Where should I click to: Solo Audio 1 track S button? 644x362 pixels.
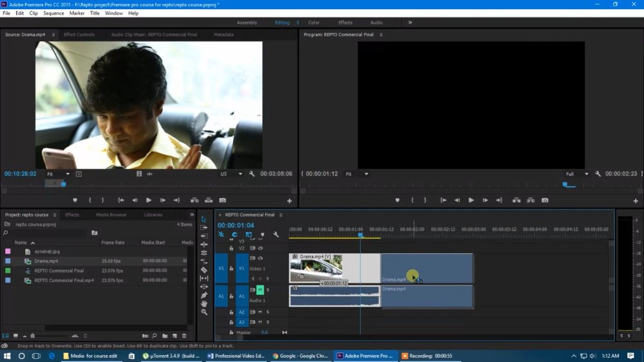tap(268, 290)
